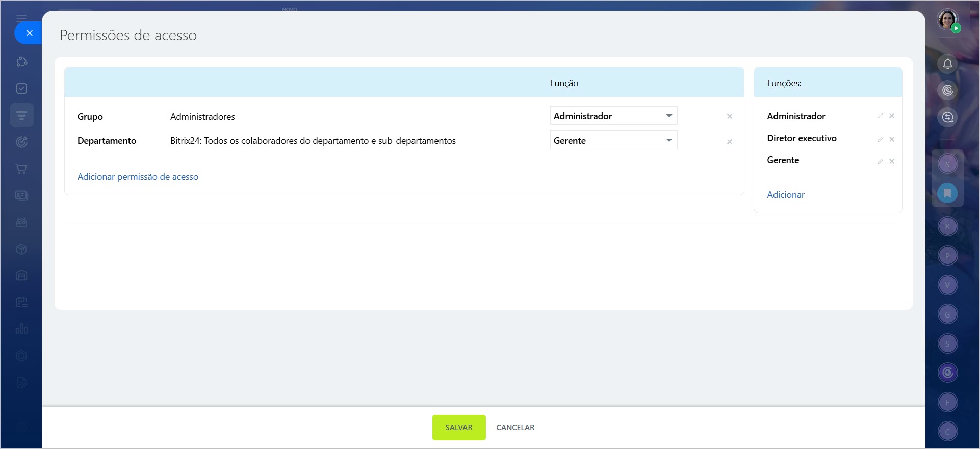The image size is (980, 449).
Task: Expand the Gerente role dropdown for Departamento
Action: [613, 140]
